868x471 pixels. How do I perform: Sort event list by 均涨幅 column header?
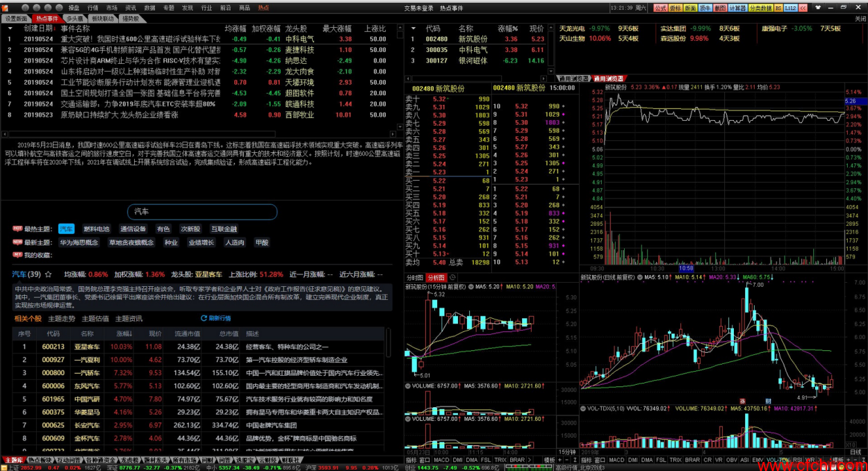tap(235, 28)
